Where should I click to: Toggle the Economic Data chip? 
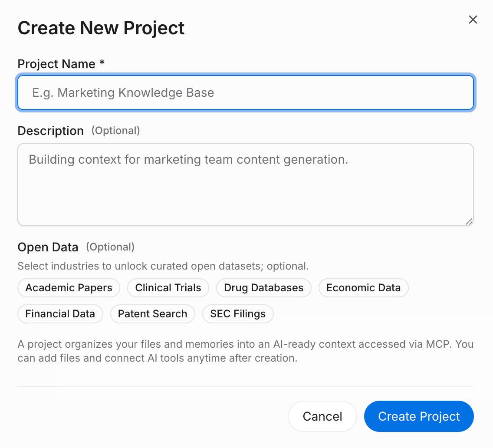(x=364, y=287)
